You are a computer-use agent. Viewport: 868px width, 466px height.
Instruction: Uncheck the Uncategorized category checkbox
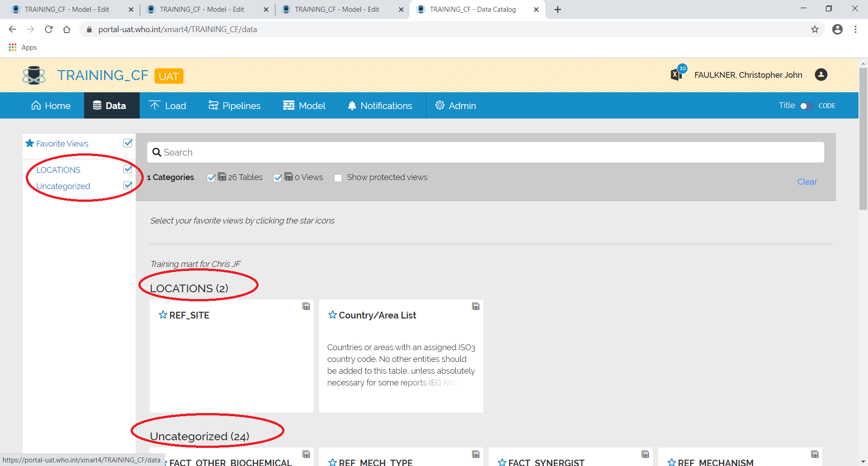[x=128, y=185]
